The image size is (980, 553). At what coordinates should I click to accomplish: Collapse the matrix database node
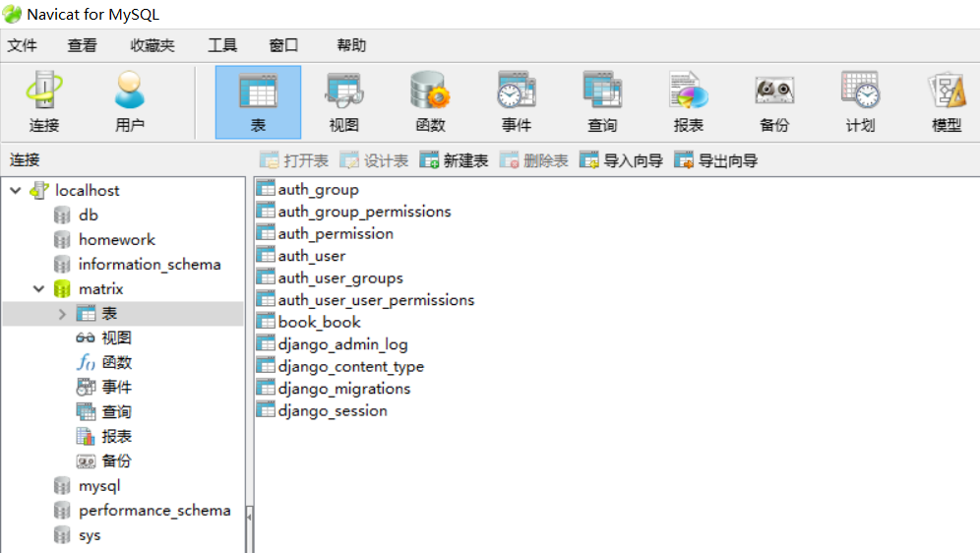tap(38, 288)
